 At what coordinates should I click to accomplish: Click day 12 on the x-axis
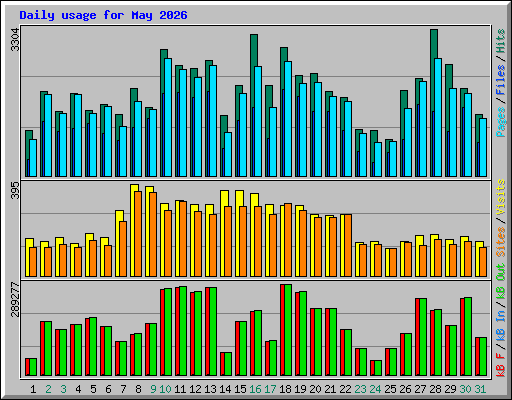tap(195, 389)
